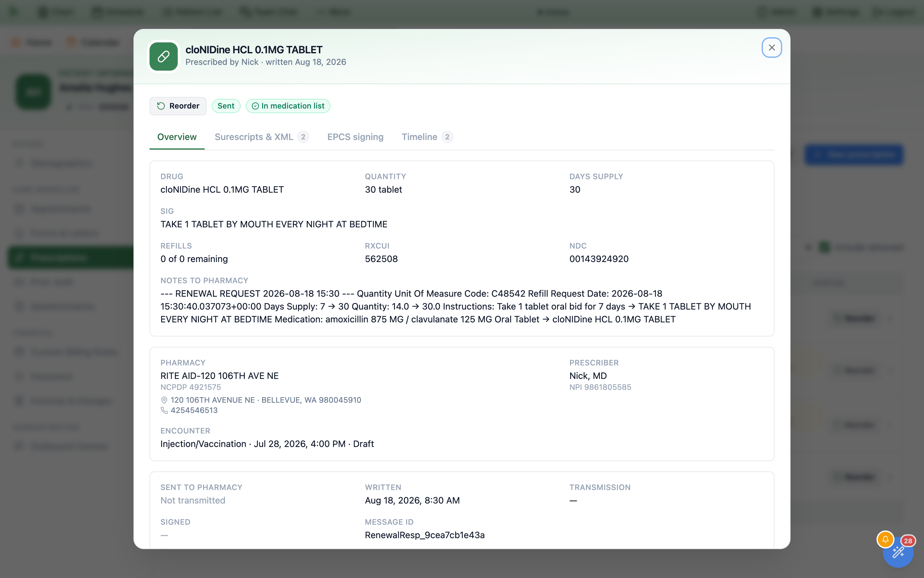This screenshot has height=578, width=924.
Task: Open the magic wand assistant button
Action: pos(898,552)
